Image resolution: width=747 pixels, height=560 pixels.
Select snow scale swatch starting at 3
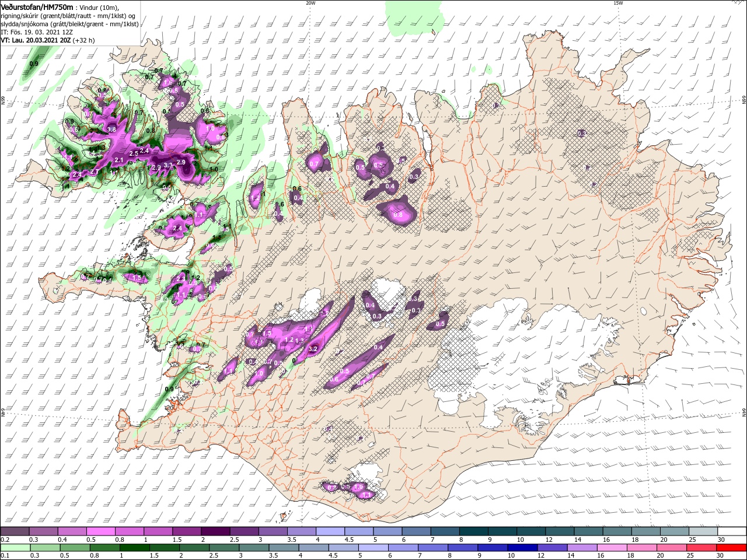[273, 531]
